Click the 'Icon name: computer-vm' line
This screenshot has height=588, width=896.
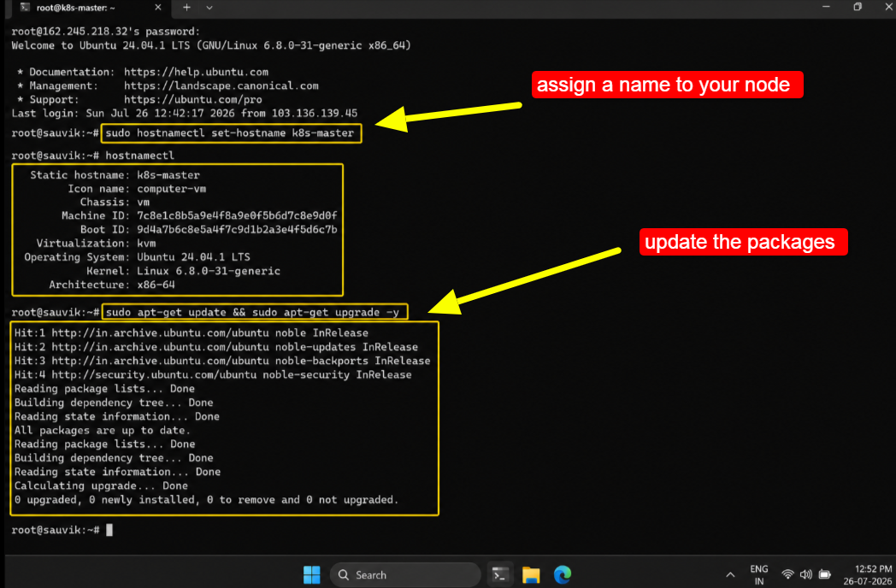click(137, 189)
